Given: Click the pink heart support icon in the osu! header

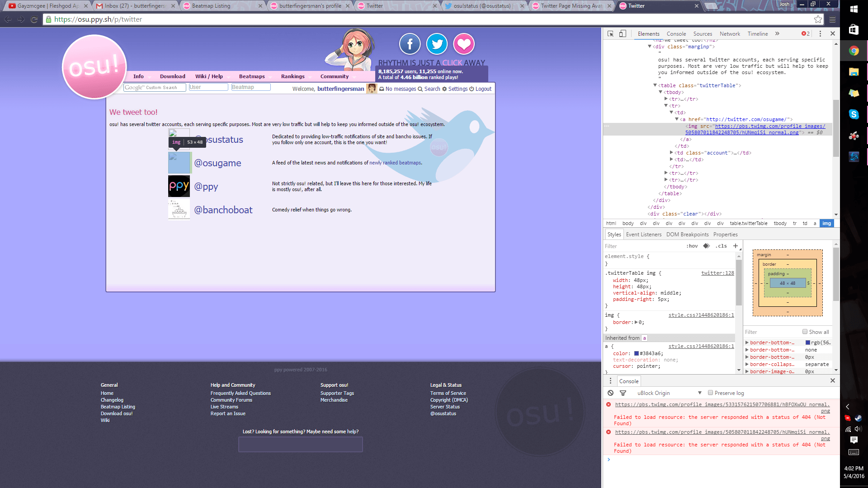Looking at the screenshot, I should tap(464, 44).
